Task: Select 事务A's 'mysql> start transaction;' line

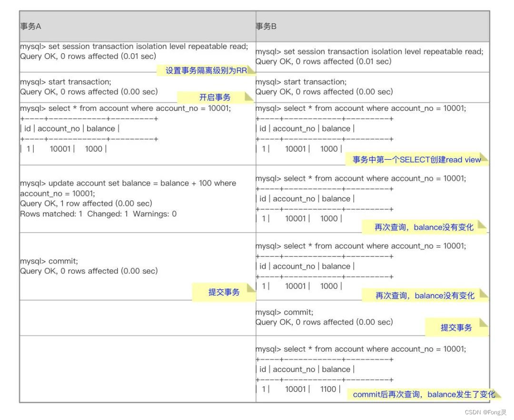Action: coord(66,82)
